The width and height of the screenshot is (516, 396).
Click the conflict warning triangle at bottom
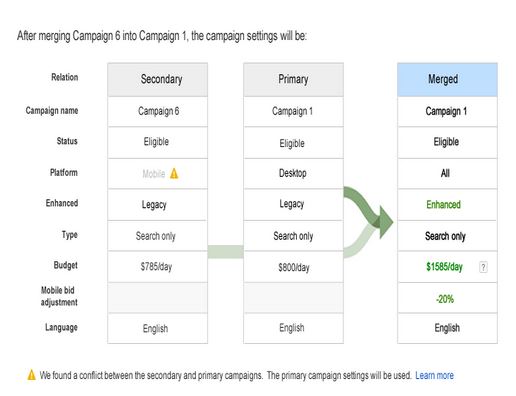tap(31, 375)
